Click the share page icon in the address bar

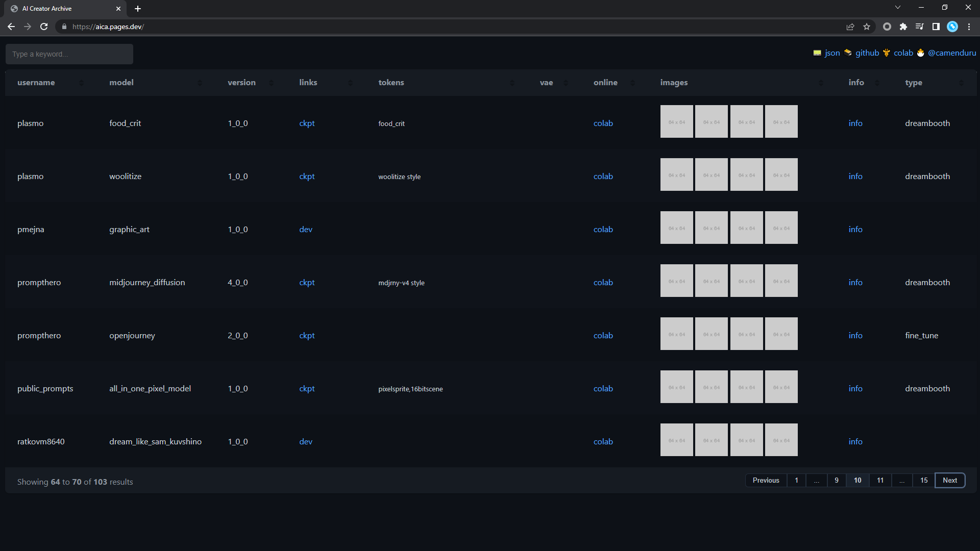850,27
